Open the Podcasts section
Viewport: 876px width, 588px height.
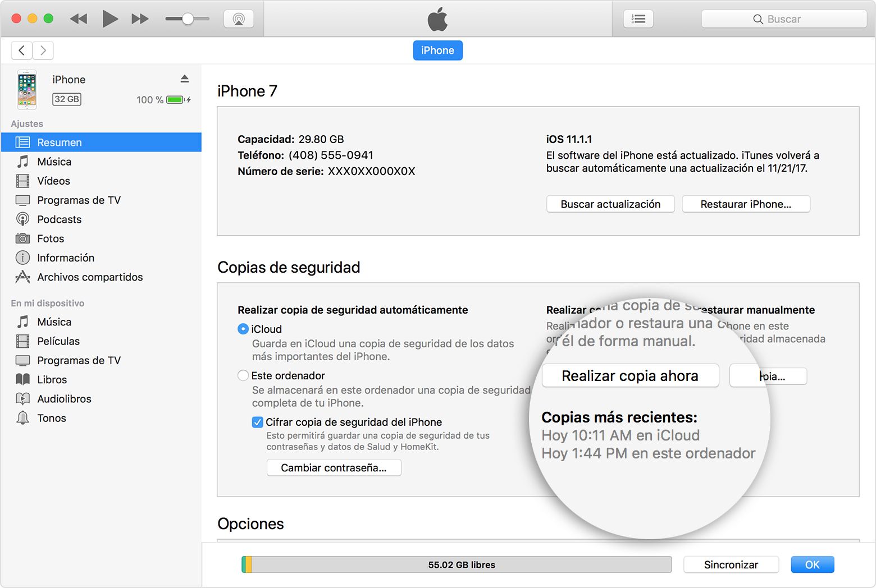click(x=101, y=219)
